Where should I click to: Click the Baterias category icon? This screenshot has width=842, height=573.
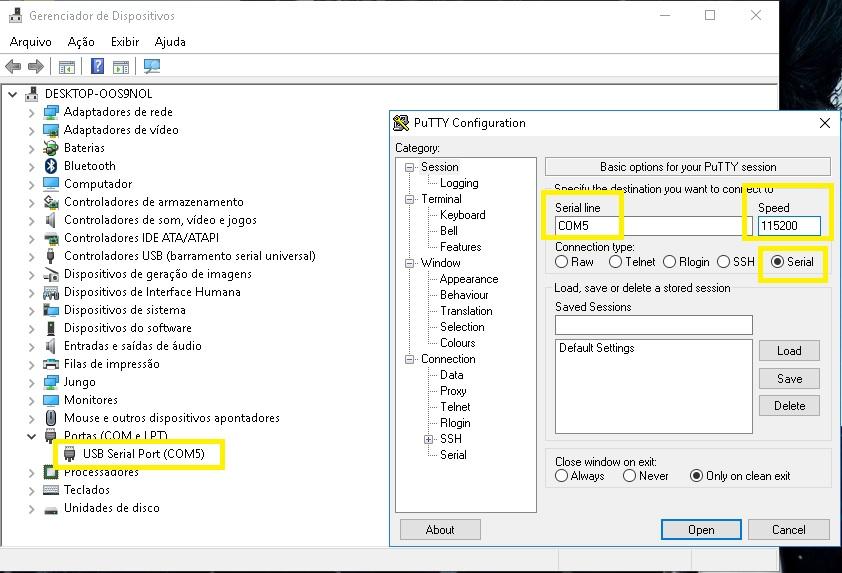coord(52,148)
